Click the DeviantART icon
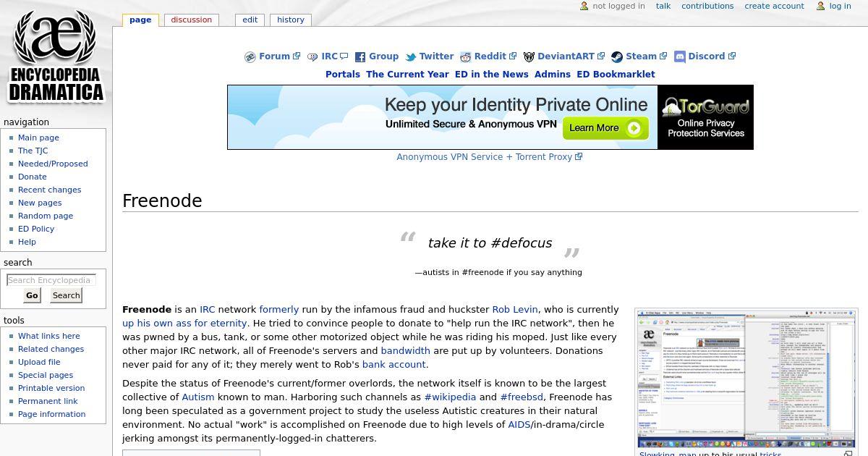Screen dimensions: 868x456 pyautogui.click(x=529, y=57)
